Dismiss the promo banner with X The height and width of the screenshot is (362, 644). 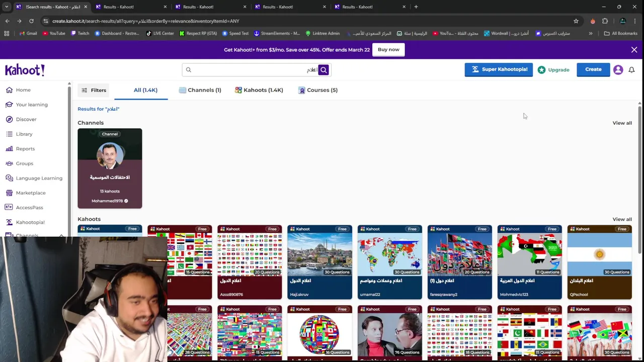point(634,50)
